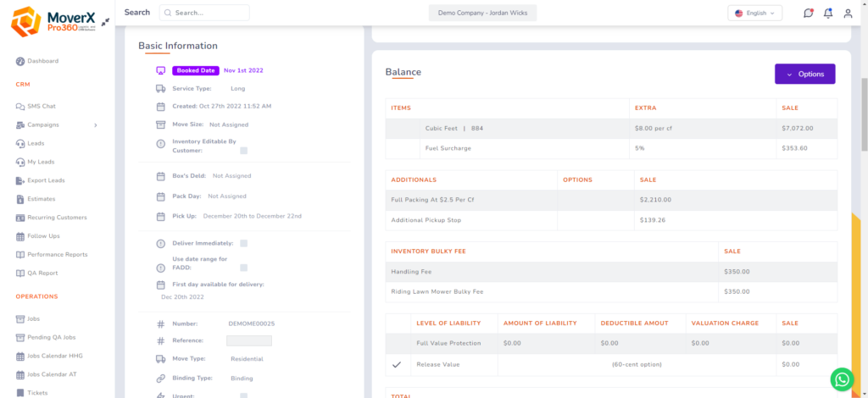Click the Fuel Surcharge row label
This screenshot has height=398, width=868.
click(448, 149)
